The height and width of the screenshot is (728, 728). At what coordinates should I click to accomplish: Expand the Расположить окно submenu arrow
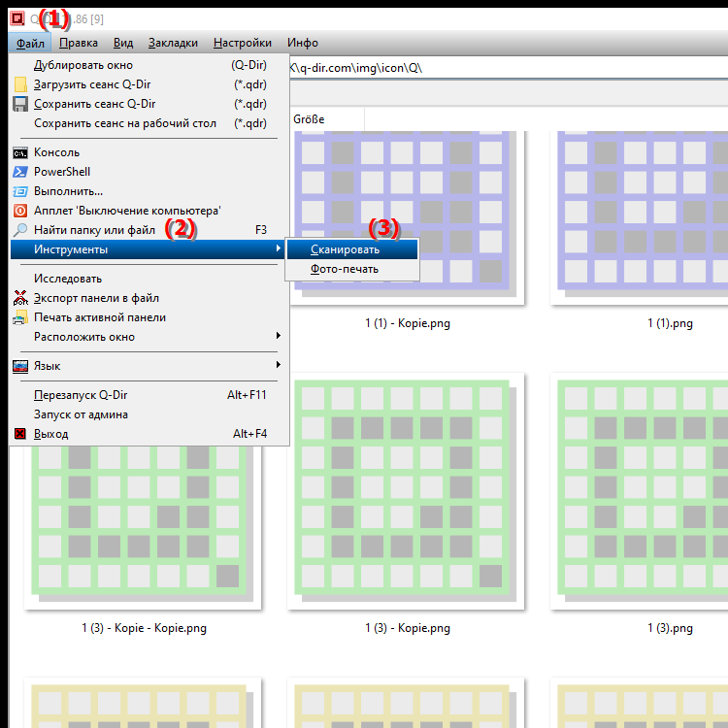pos(279,336)
